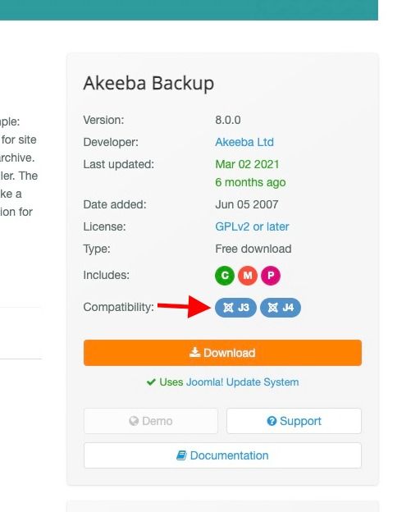This screenshot has height=512, width=420.
Task: Click the pink P plugin badge
Action: (x=271, y=275)
